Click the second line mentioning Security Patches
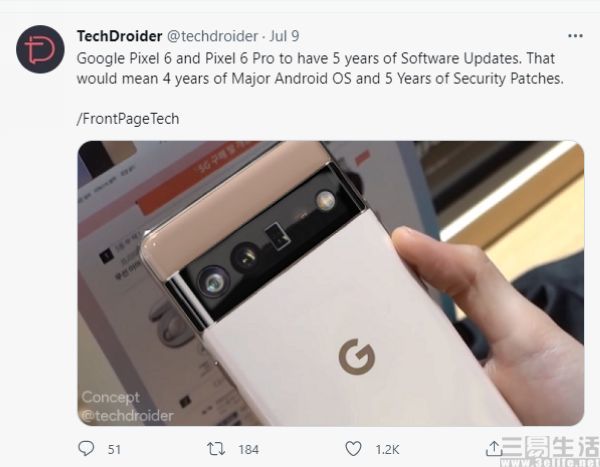 (320, 78)
